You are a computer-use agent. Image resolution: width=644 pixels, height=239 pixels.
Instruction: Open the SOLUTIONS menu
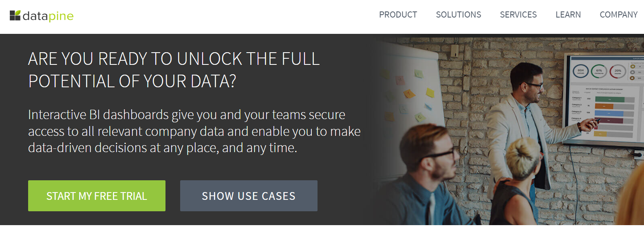pos(459,15)
